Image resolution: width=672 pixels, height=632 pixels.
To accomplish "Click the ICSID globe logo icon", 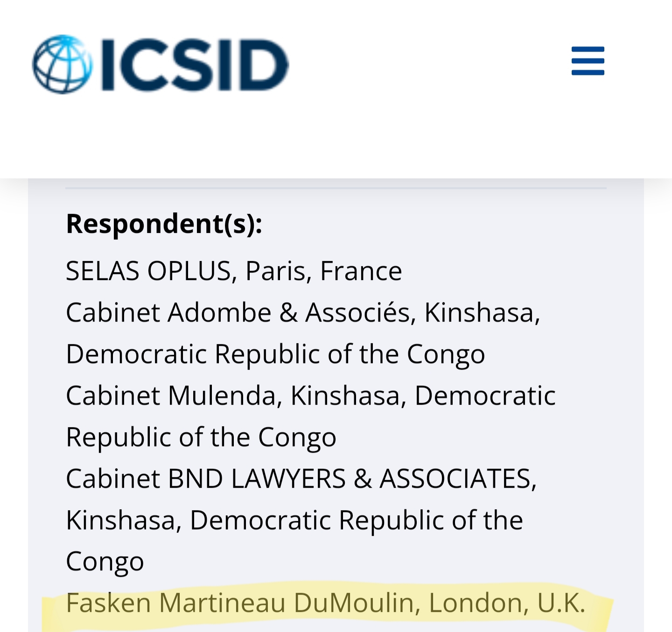I will click(62, 64).
